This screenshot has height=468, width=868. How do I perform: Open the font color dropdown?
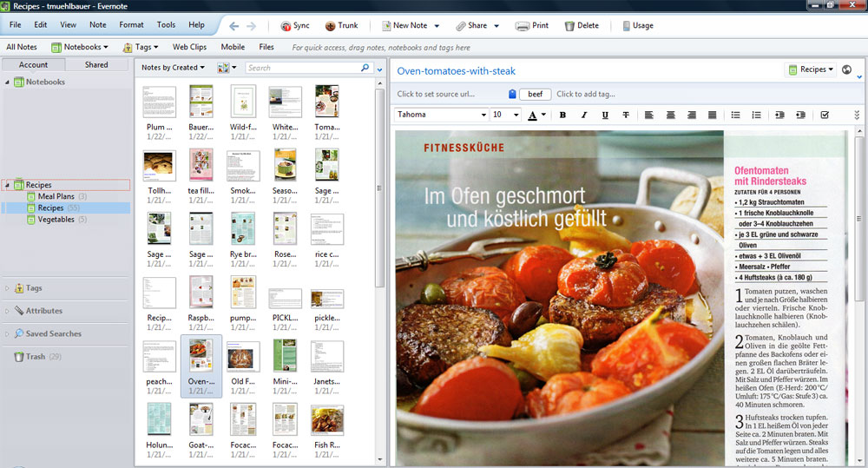click(543, 115)
